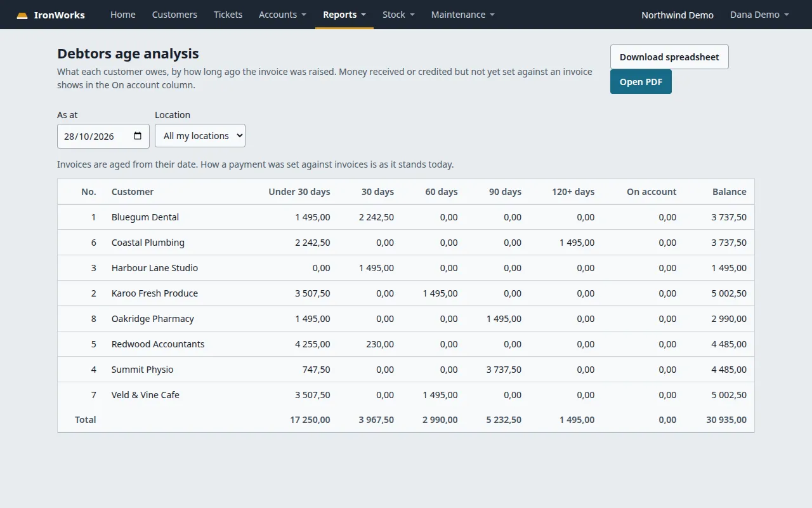Click the Balance column header

730,192
